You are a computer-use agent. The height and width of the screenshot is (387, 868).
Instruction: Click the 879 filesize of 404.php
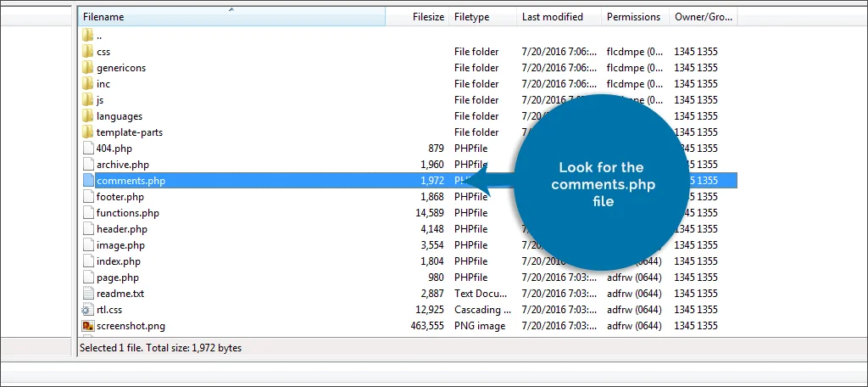point(437,148)
